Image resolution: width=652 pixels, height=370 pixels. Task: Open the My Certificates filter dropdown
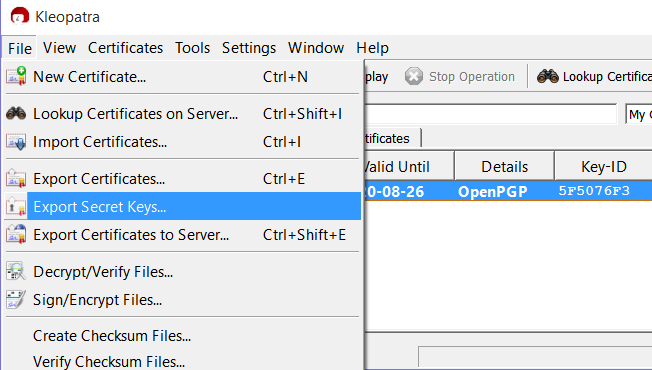pos(639,114)
